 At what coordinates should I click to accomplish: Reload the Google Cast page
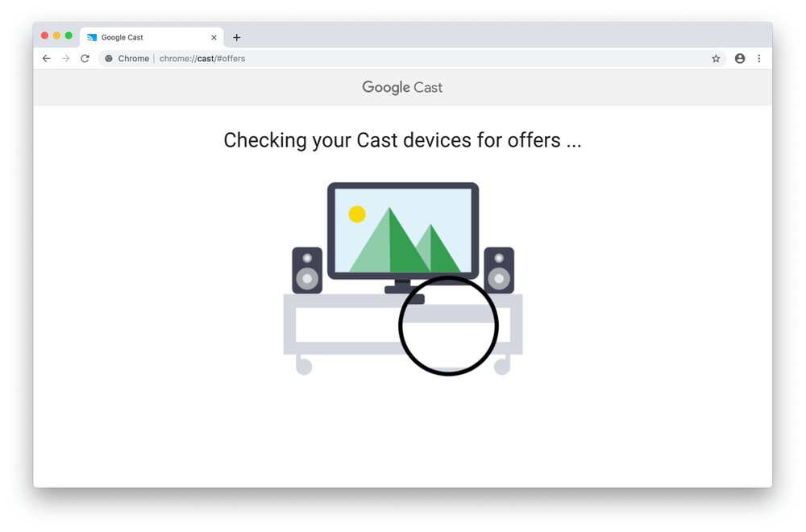(85, 59)
